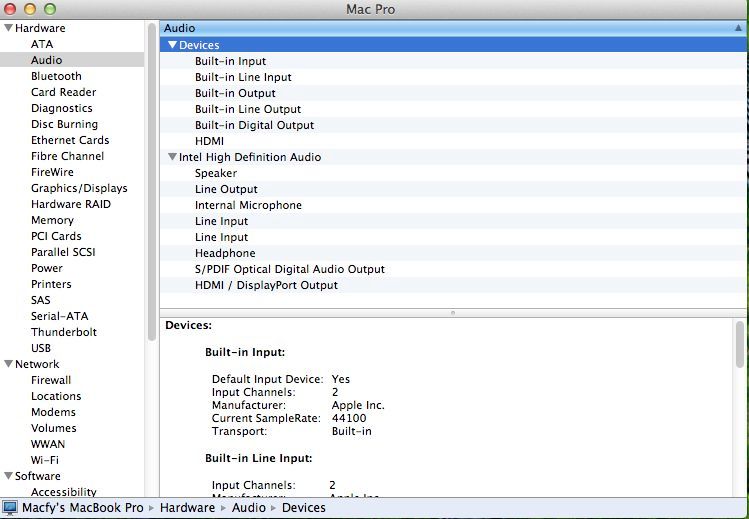The height and width of the screenshot is (519, 749).
Task: Click the sidebar vertical scrollbar
Action: tap(152, 181)
